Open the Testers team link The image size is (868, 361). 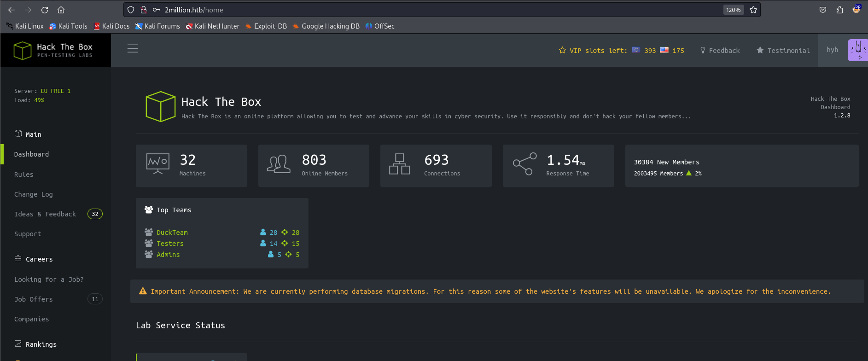coord(170,244)
